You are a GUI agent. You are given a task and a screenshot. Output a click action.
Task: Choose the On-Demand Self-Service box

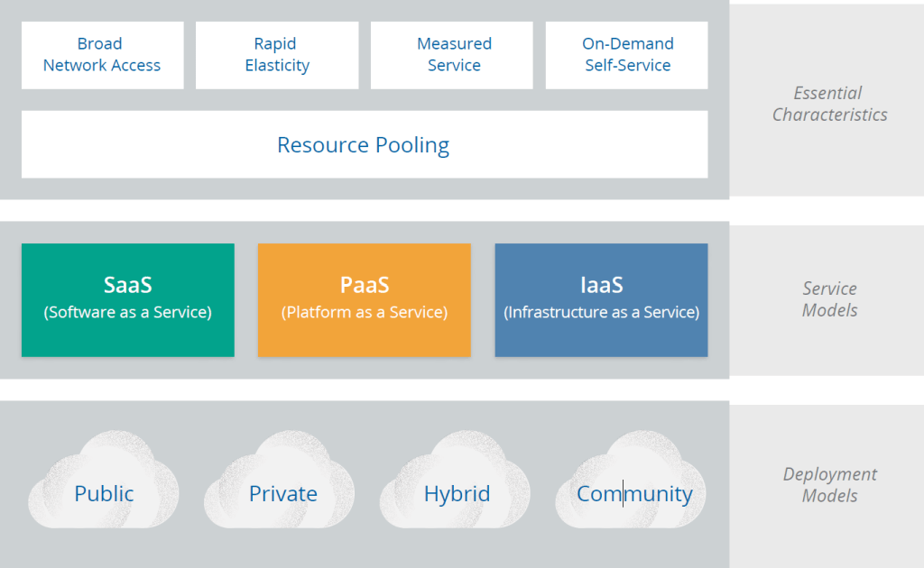click(x=627, y=55)
